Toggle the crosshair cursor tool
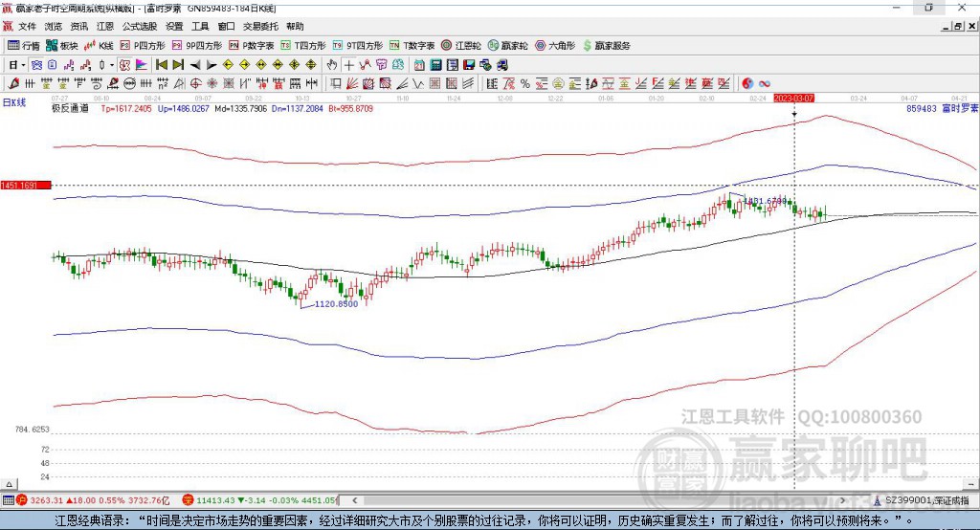The height and width of the screenshot is (530, 980). click(x=348, y=65)
